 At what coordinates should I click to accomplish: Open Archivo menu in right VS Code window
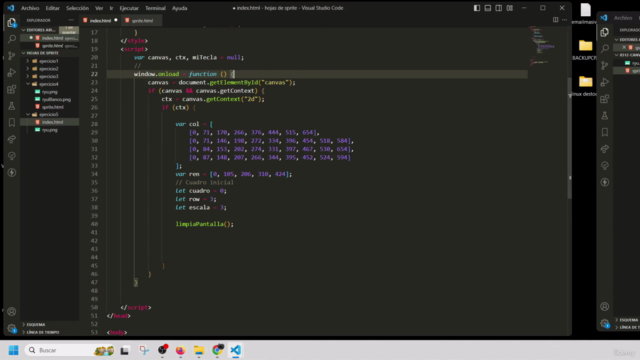click(623, 18)
